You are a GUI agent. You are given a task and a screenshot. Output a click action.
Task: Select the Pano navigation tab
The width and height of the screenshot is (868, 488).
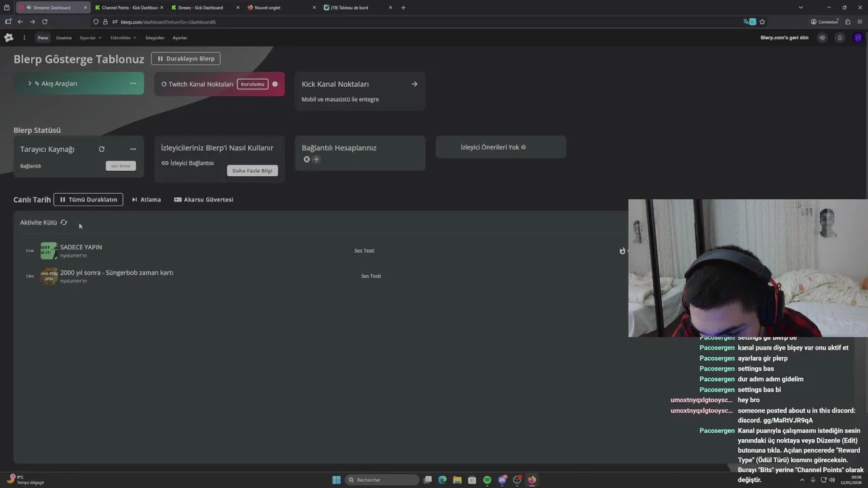pos(43,38)
